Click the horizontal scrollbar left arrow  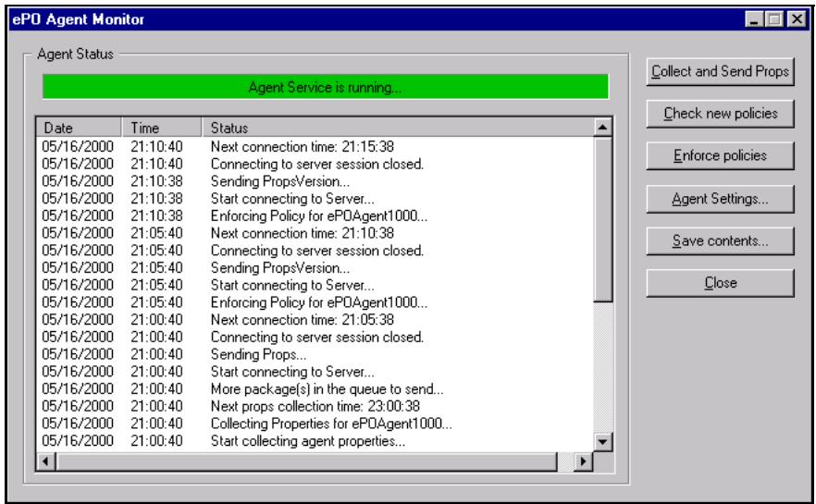(x=44, y=460)
